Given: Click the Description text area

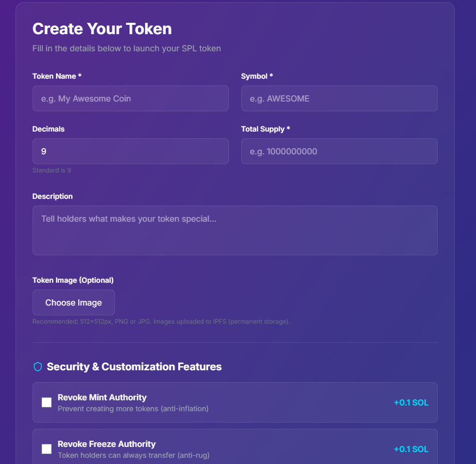Looking at the screenshot, I should 235,230.
